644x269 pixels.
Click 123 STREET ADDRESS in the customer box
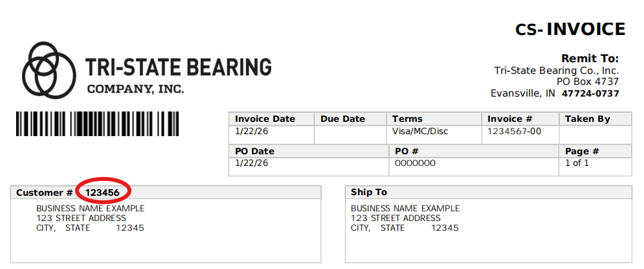pos(81,218)
